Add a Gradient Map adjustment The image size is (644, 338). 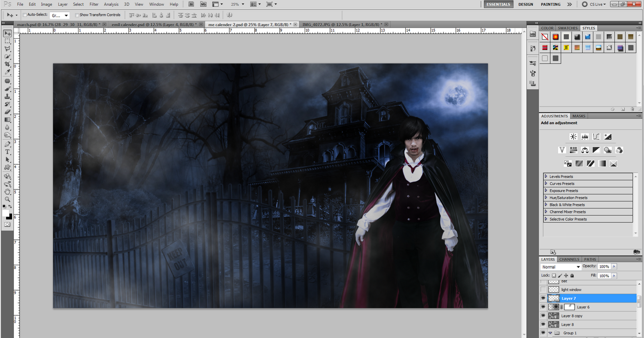pyautogui.click(x=602, y=163)
